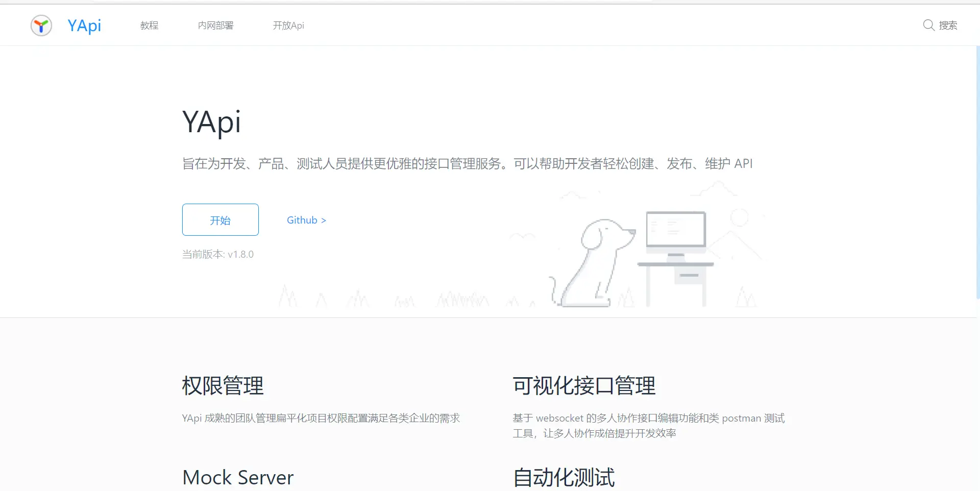Viewport: 980px width, 491px height.
Task: Click the 开始 button
Action: point(220,219)
